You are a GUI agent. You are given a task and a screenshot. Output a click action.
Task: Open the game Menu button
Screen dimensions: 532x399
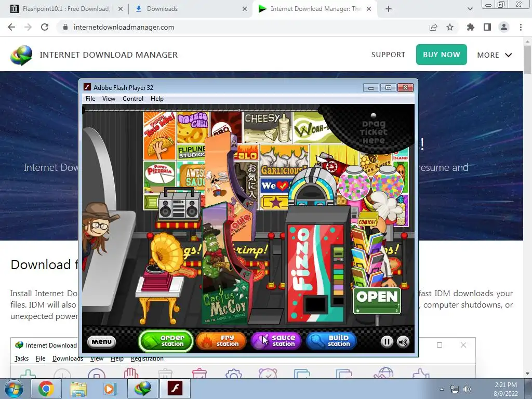[x=101, y=342]
